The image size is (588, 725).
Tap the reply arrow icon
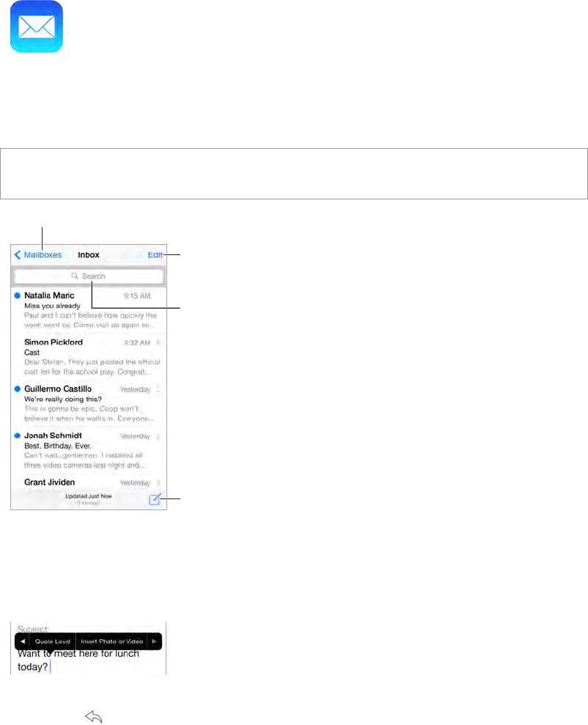click(x=94, y=717)
